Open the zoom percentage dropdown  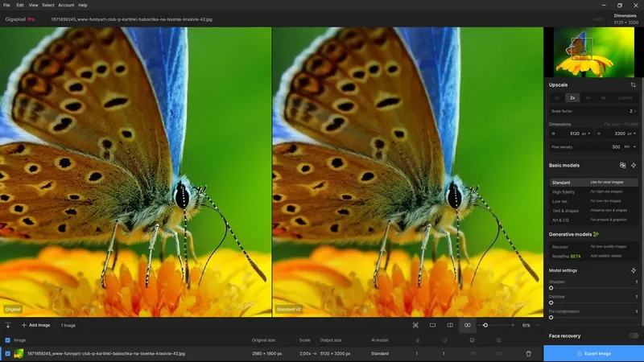pyautogui.click(x=537, y=326)
